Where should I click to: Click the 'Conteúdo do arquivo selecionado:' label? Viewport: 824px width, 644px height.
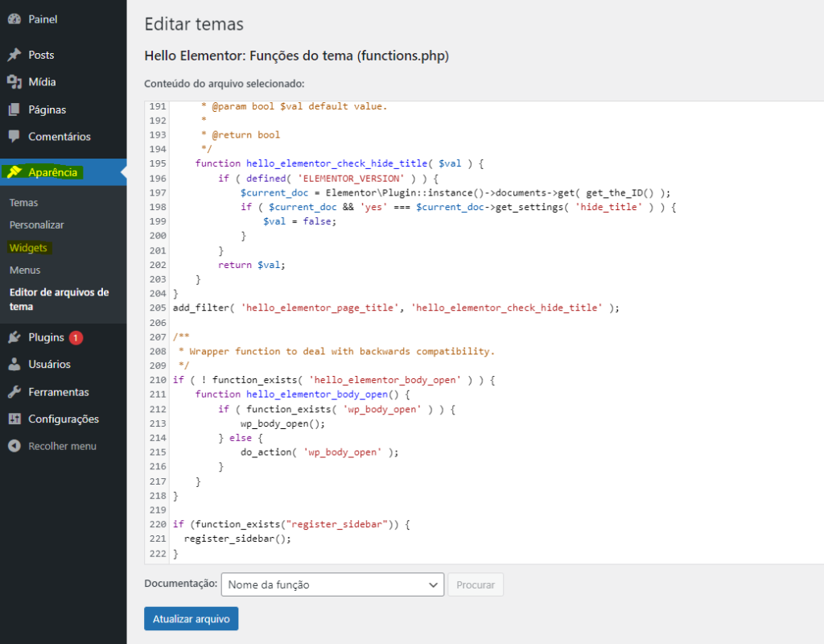225,84
